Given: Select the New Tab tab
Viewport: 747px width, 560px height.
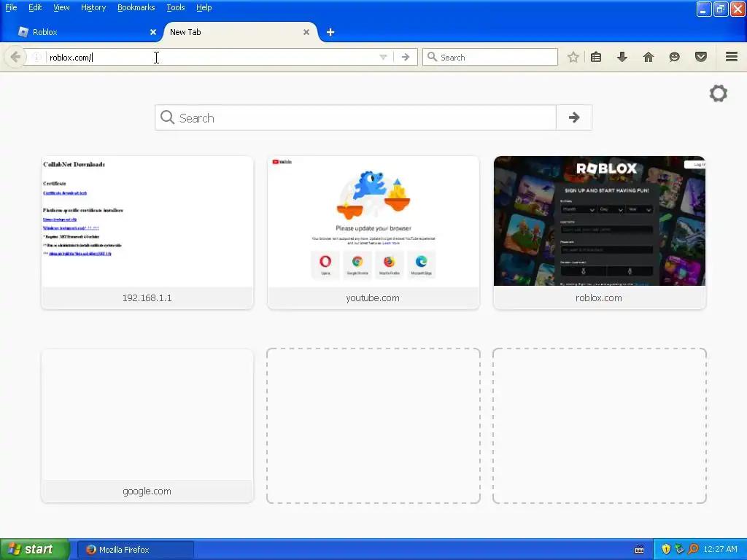Looking at the screenshot, I should tap(239, 32).
